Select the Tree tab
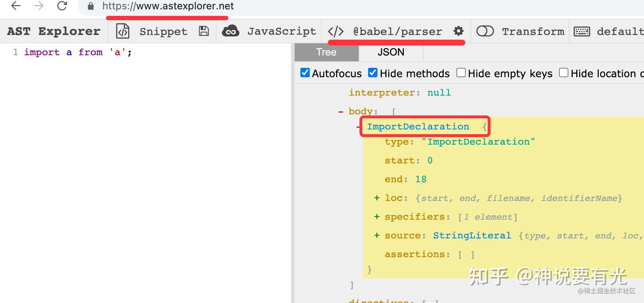The image size is (644, 303). (x=327, y=52)
